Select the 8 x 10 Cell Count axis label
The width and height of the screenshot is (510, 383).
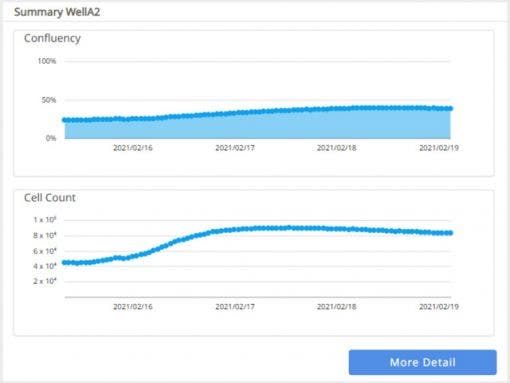pos(45,235)
